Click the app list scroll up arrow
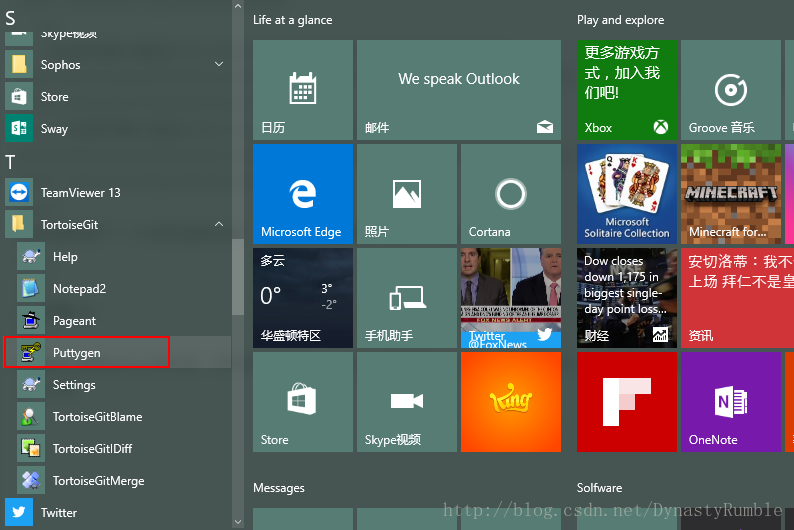This screenshot has height=530, width=794. tap(238, 6)
